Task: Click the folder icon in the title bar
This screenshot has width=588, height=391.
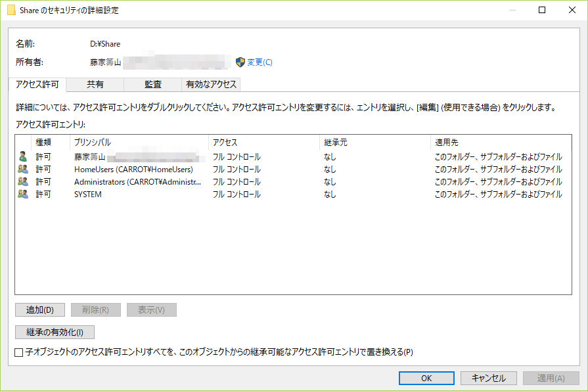Action: pos(12,10)
